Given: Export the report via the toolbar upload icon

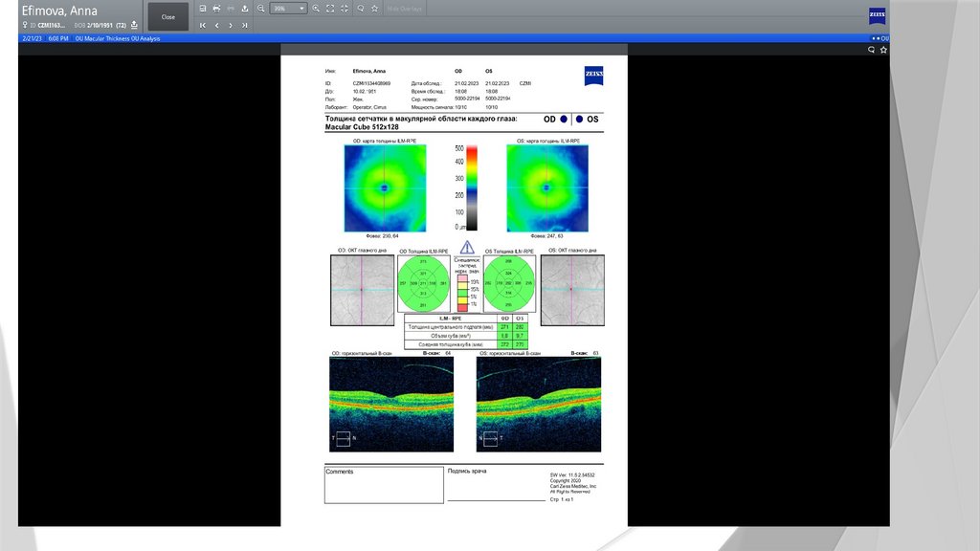Looking at the screenshot, I should (x=244, y=9).
